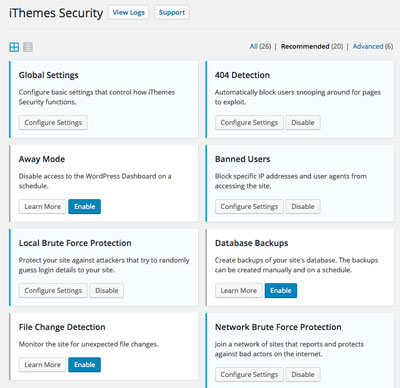Click 'Protect your site against attackers' description
The height and width of the screenshot is (388, 400).
point(104,265)
